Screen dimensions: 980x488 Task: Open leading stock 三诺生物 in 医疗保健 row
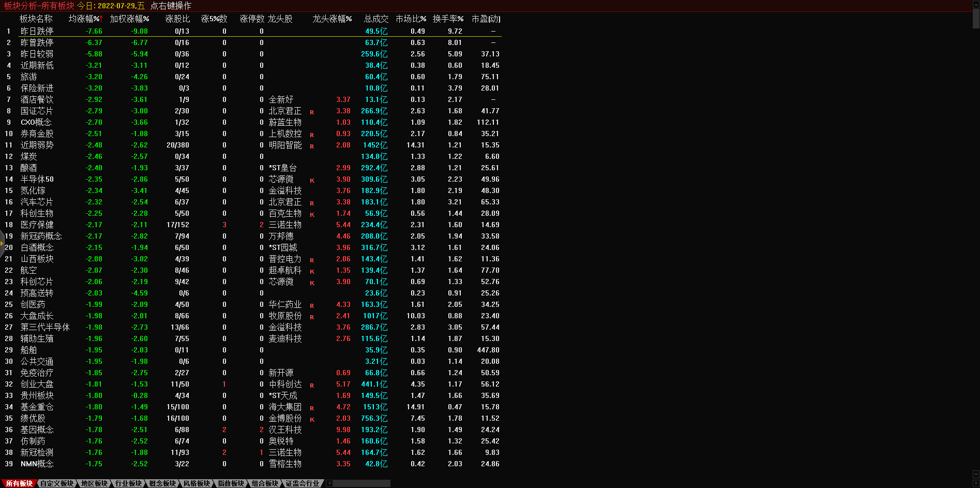[285, 225]
